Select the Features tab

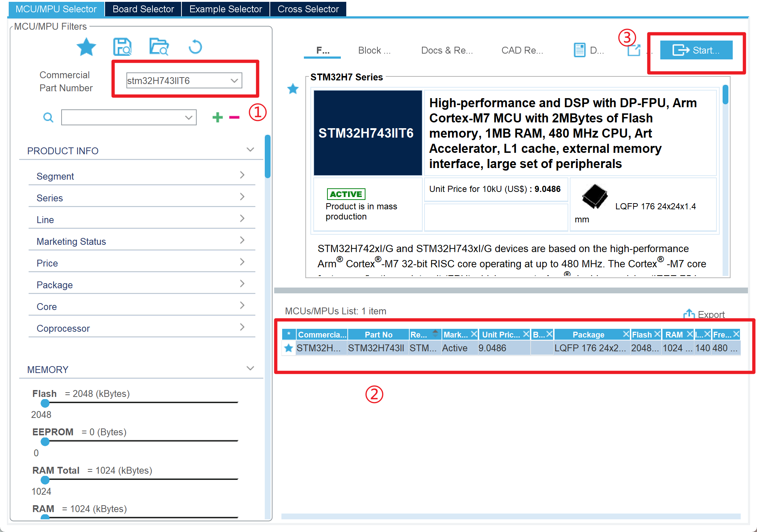tap(323, 50)
